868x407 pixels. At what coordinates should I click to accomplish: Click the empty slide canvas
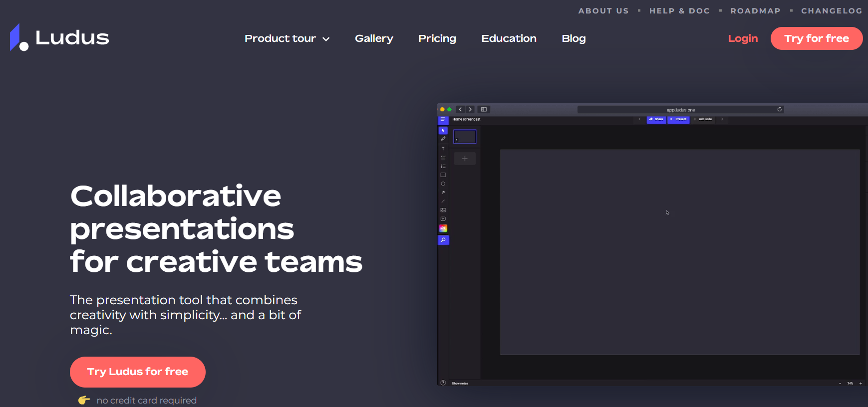point(680,252)
